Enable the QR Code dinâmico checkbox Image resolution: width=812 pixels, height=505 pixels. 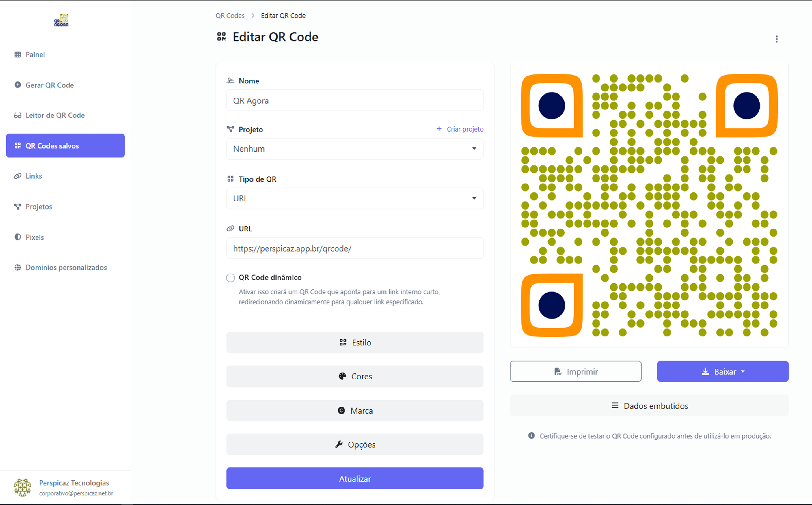[230, 278]
